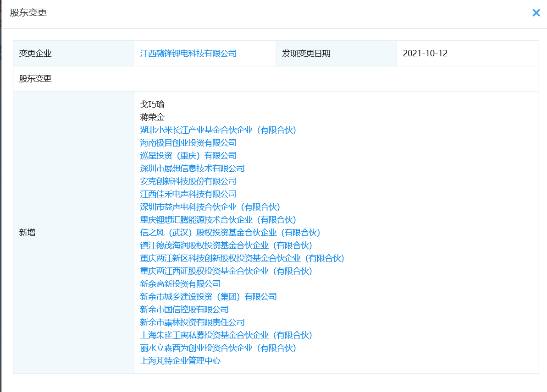This screenshot has width=547, height=392.
Task: Click 江西佳禾电声科技有限公司 link
Action: point(188,194)
